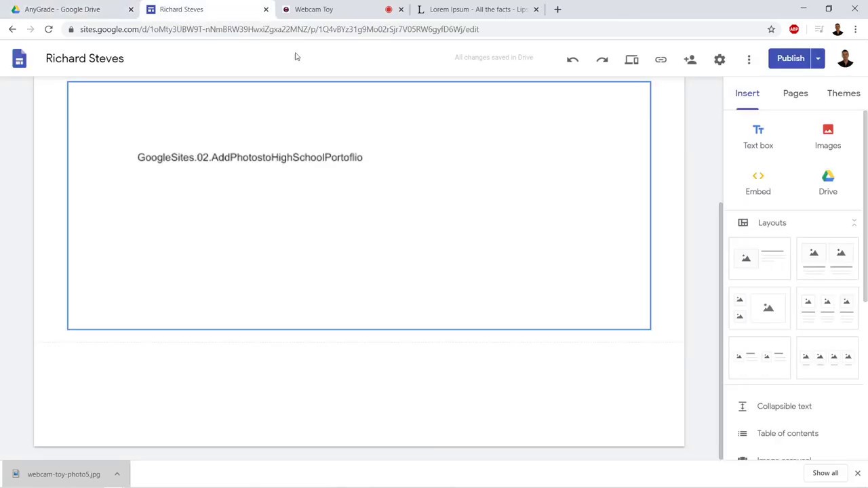Open the Google account avatar in Sites

[845, 58]
